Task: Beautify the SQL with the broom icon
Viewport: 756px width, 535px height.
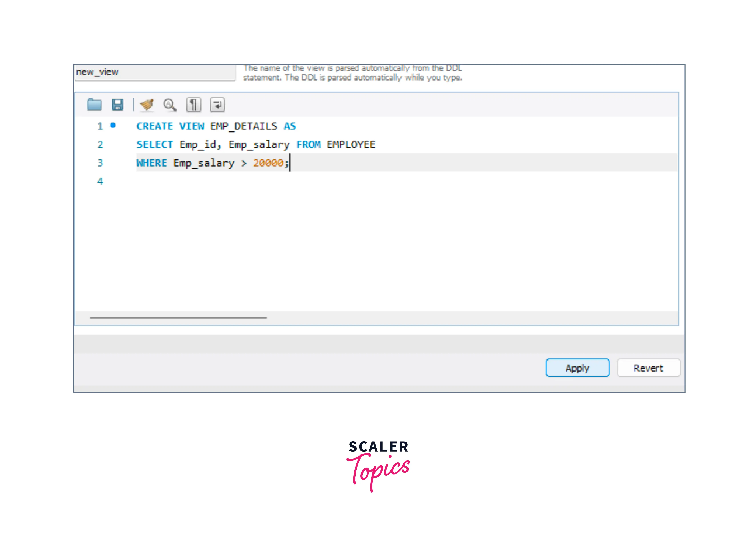Action: pos(147,105)
